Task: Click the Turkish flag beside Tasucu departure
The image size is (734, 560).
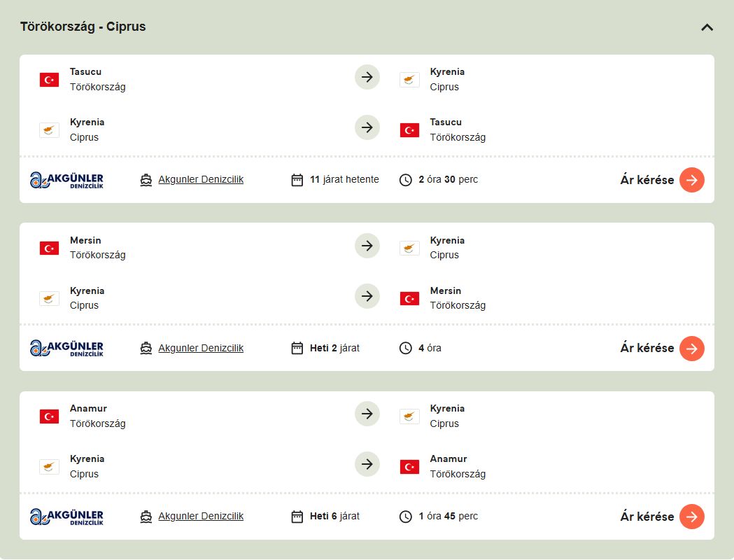Action: [x=49, y=80]
